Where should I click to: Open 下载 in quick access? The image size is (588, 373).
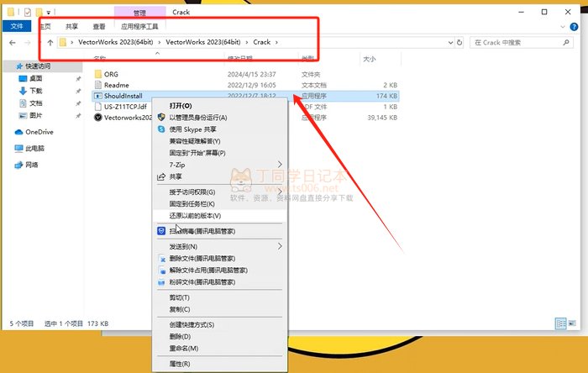35,91
